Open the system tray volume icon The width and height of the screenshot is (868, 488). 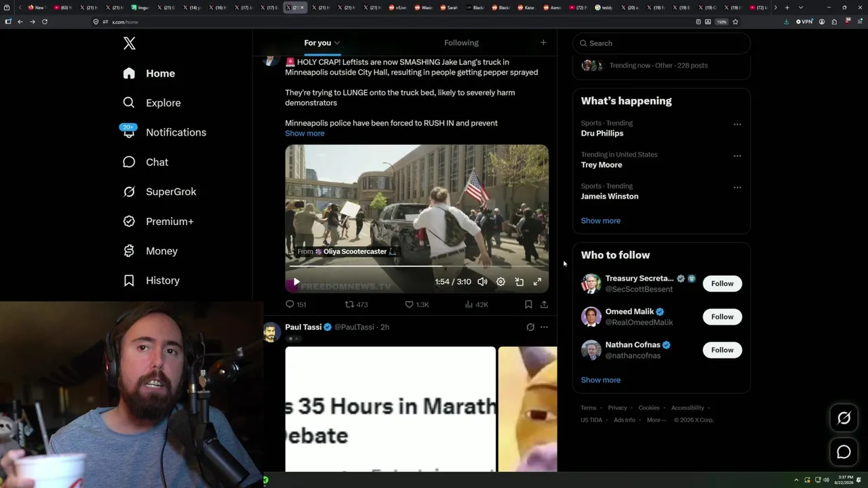pyautogui.click(x=826, y=480)
